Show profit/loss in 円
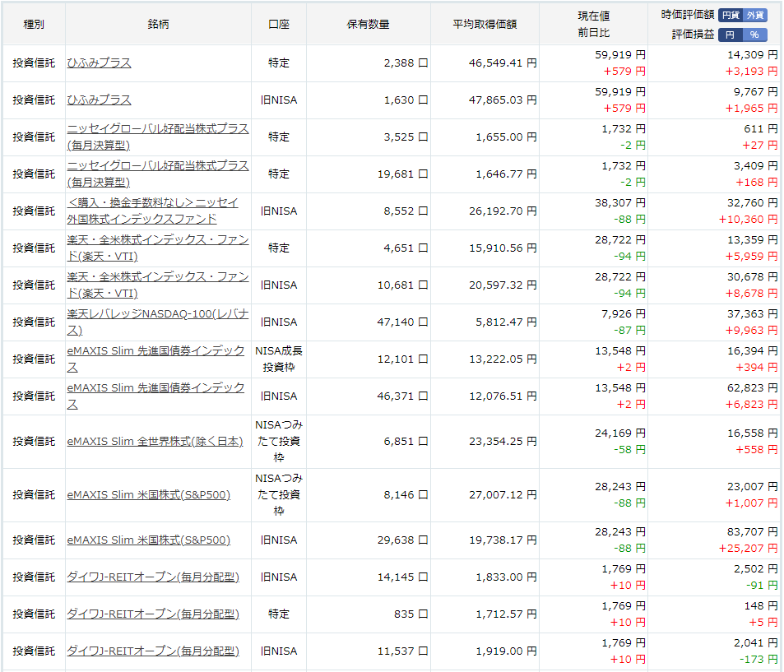 point(731,35)
